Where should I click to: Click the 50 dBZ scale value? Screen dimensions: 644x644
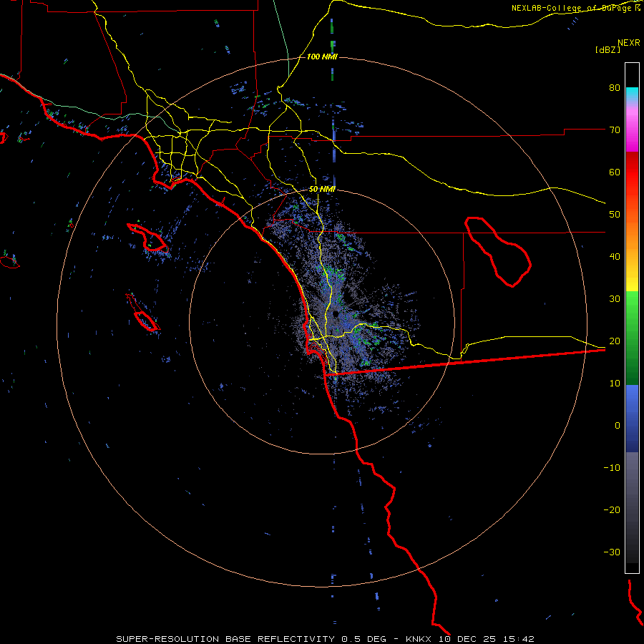coord(615,215)
